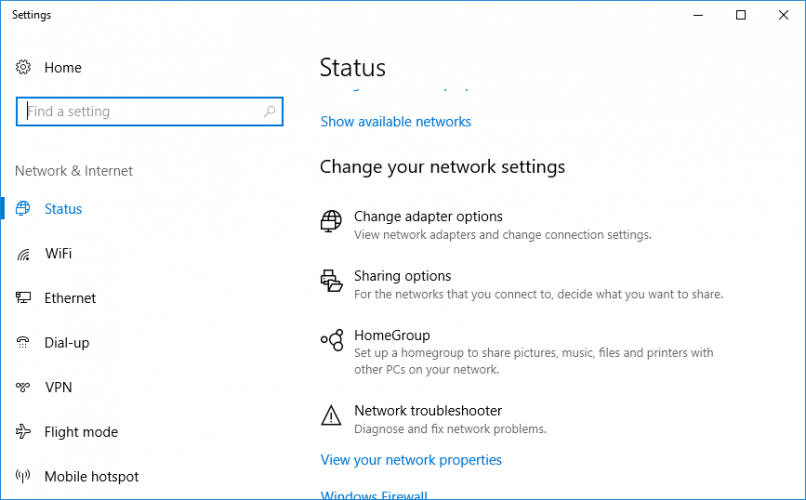This screenshot has height=500, width=806.
Task: Focus the Find a setting search box
Action: click(x=150, y=112)
